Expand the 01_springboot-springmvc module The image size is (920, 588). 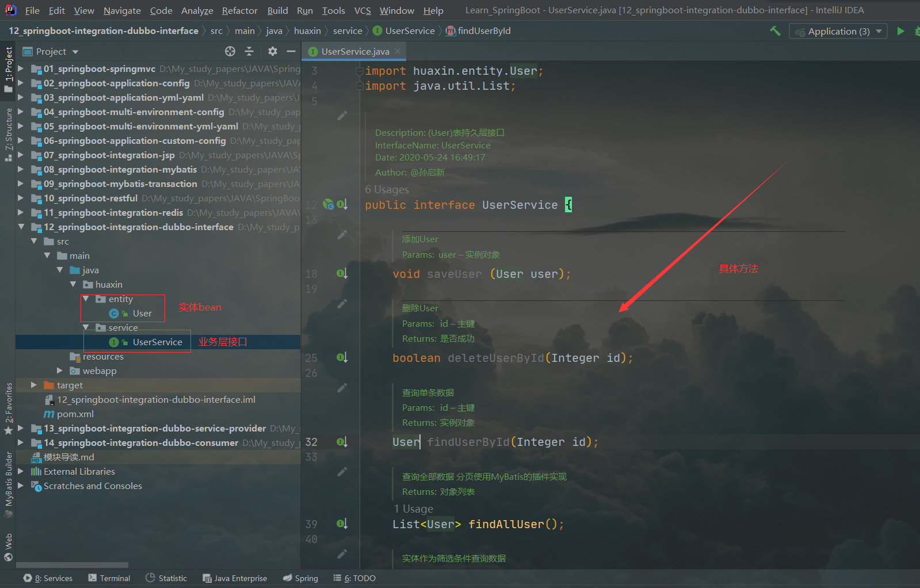coord(21,68)
